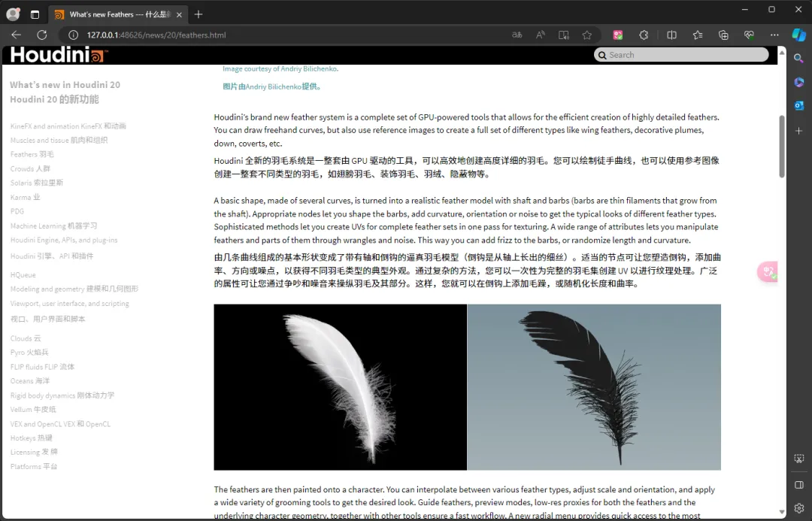Go to Solaris section link
812x521 pixels.
tap(36, 182)
